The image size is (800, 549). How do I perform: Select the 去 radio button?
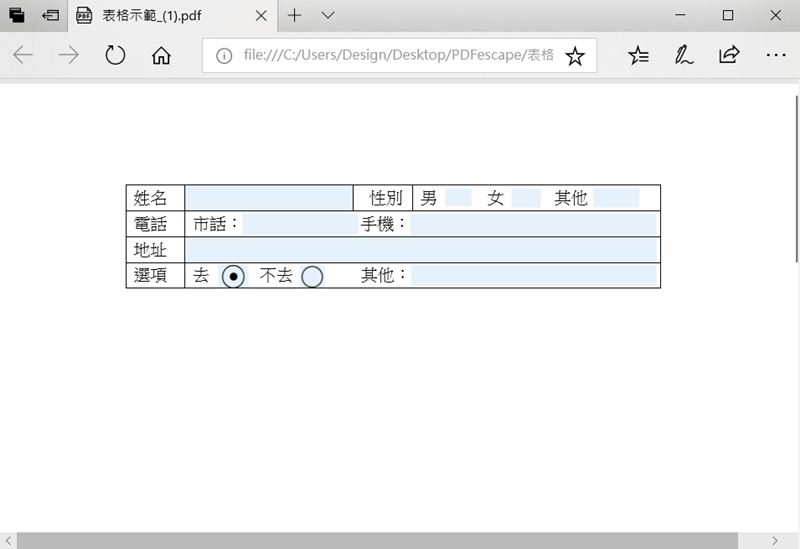click(233, 277)
